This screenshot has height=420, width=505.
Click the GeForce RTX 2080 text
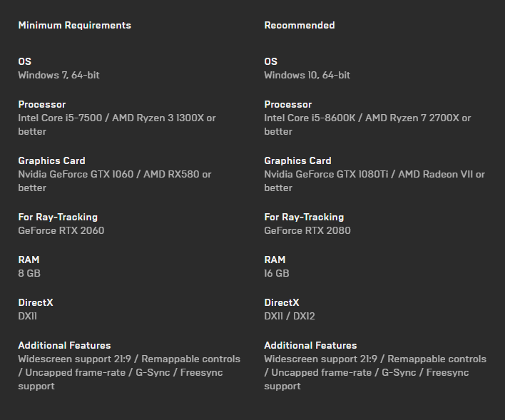pyautogui.click(x=307, y=230)
